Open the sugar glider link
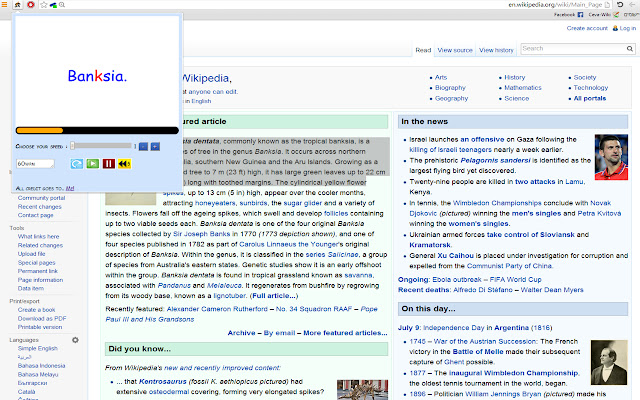Screen dimensions: 640x400 click(302, 203)
